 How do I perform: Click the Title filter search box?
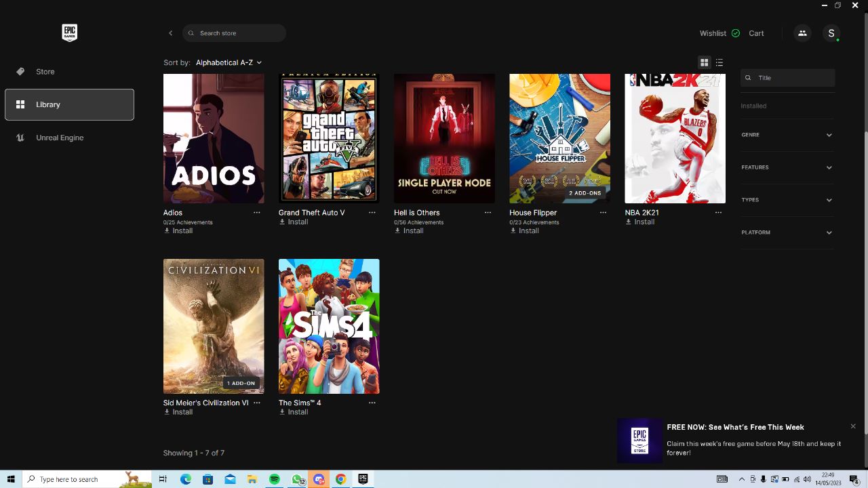787,78
